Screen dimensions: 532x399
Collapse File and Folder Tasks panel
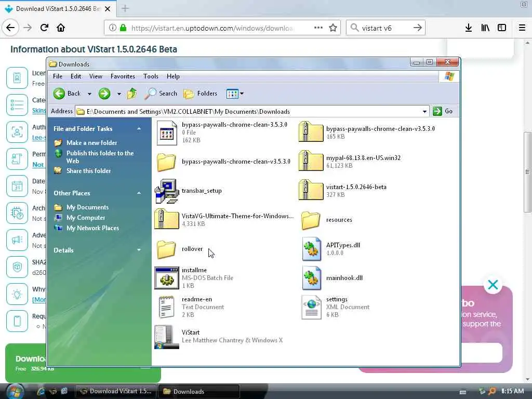(139, 129)
